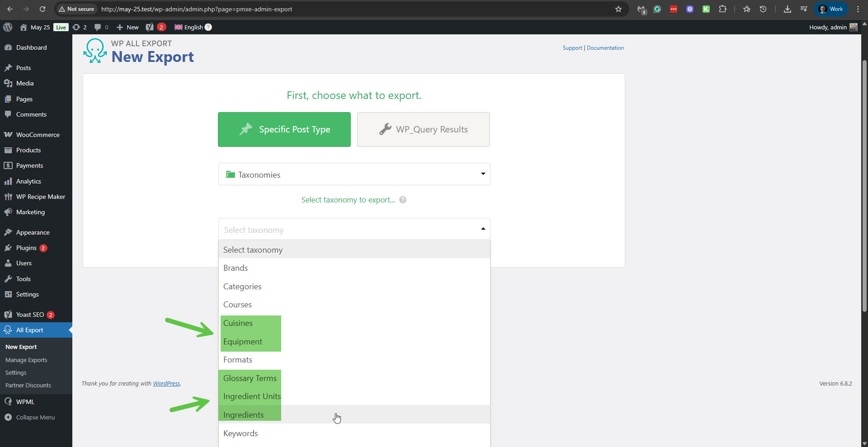Viewport: 868px width, 447px height.
Task: Choose Specific Post Type export
Action: coord(284,129)
